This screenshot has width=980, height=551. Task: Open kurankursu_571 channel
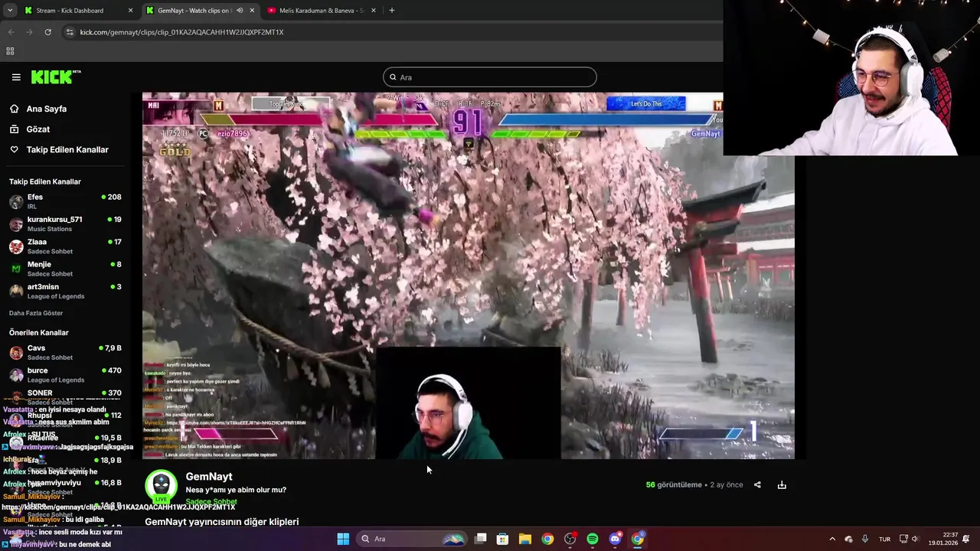pos(65,224)
